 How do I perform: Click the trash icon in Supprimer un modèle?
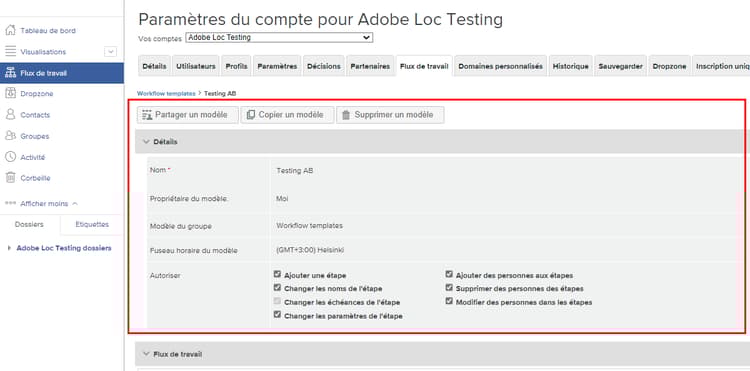point(346,115)
